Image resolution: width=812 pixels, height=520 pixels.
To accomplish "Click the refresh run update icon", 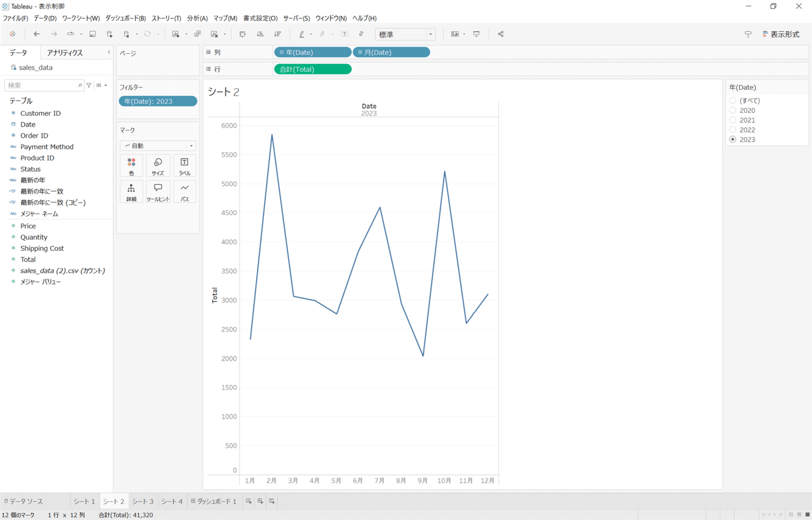I will (147, 34).
